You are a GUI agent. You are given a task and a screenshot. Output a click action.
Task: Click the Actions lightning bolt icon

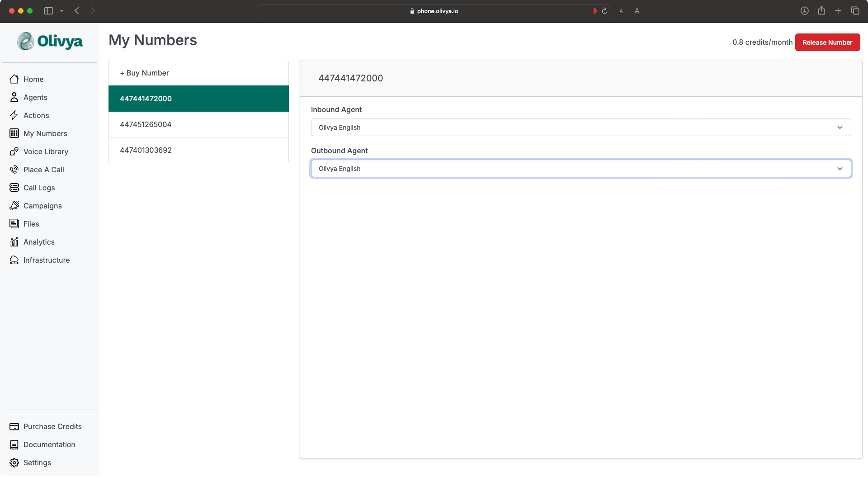pyautogui.click(x=14, y=115)
